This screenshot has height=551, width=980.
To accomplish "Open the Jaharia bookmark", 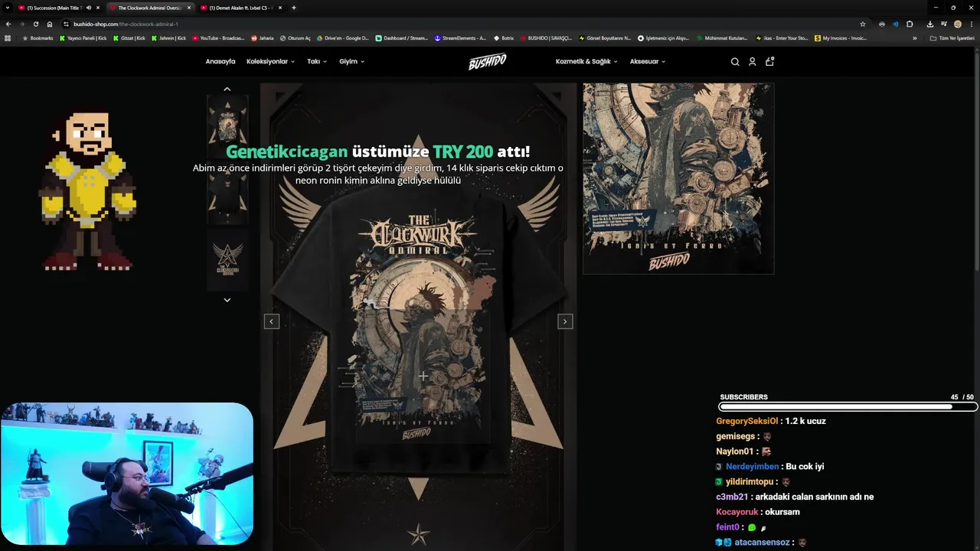I will click(263, 37).
